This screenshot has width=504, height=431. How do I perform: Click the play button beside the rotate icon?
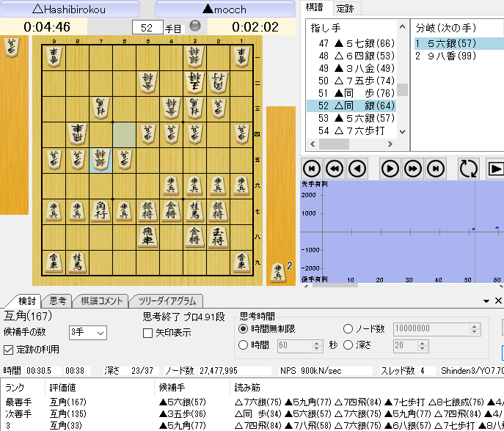(496, 169)
